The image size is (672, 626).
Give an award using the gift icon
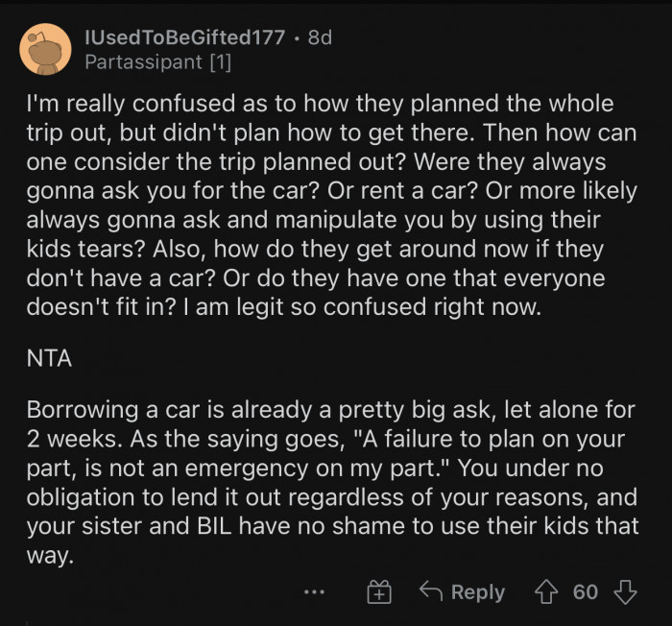(379, 592)
